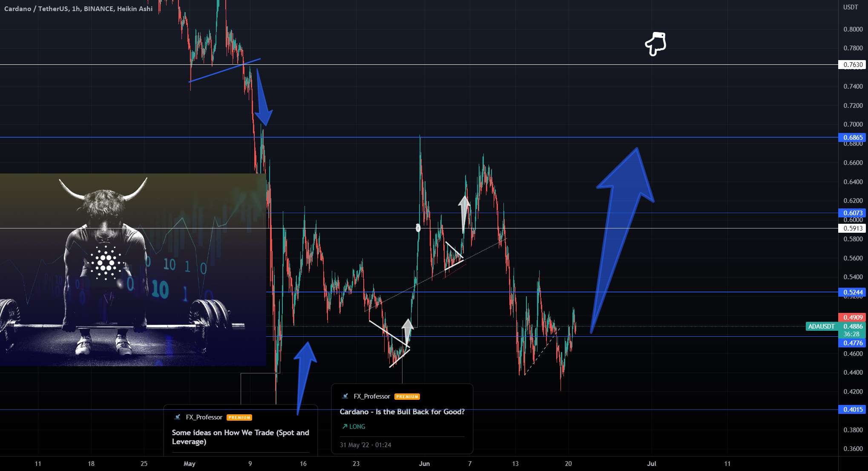Screen dimensions: 868x471
Task: Click the LONG label in idea card
Action: (x=357, y=427)
